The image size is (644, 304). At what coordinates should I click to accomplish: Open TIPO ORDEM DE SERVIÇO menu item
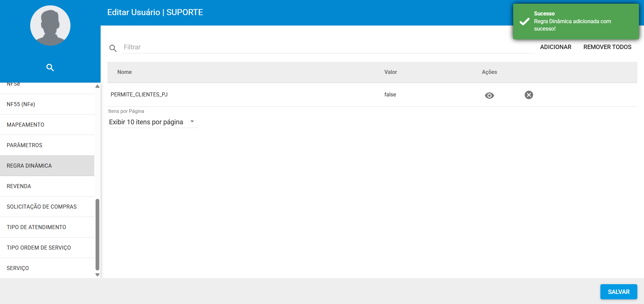click(47, 248)
